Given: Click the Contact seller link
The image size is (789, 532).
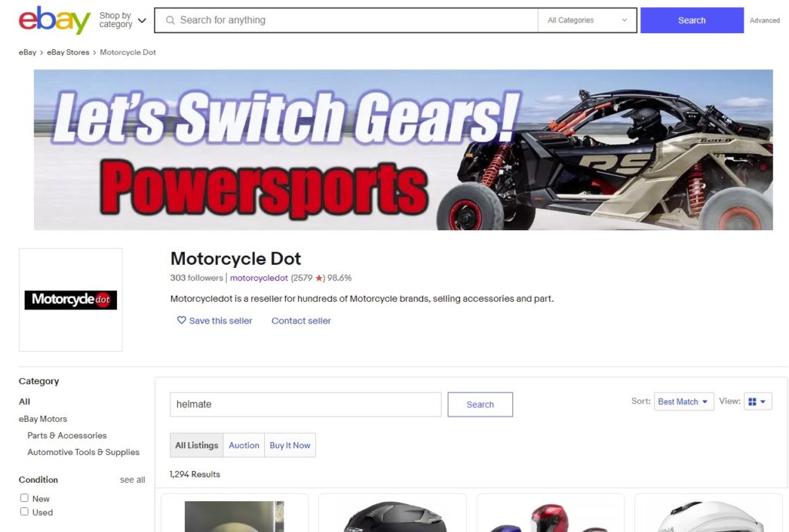Looking at the screenshot, I should [301, 320].
